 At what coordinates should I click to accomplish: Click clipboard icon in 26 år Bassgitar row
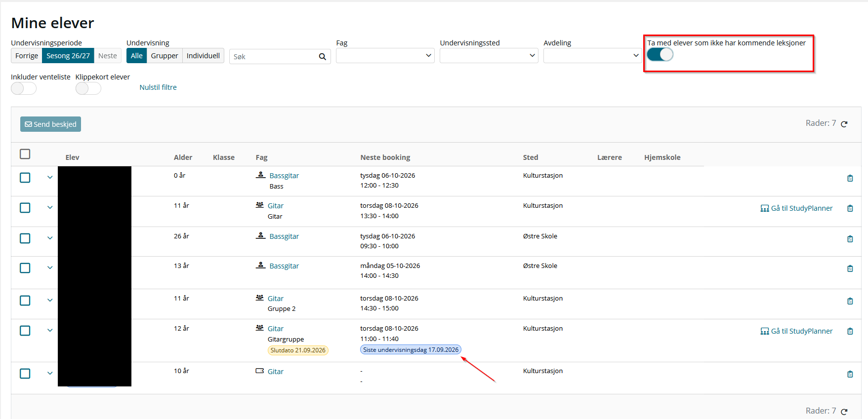tap(850, 239)
